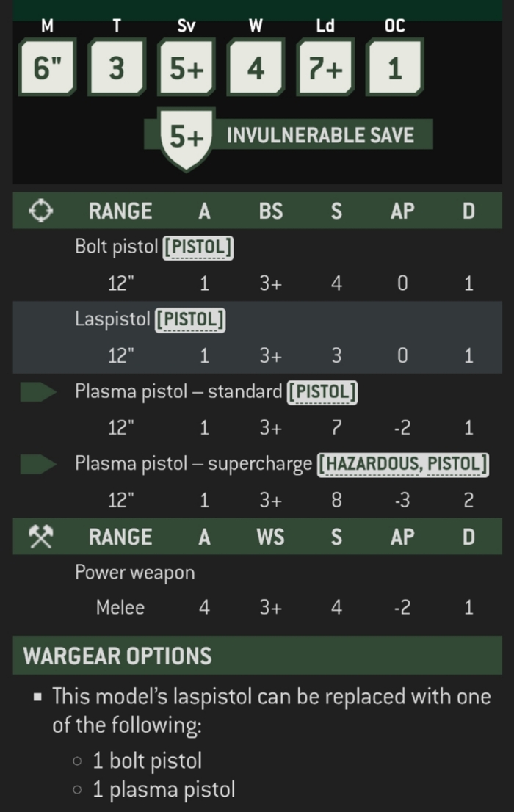
Task: Click the OC 1 stat box
Action: pyautogui.click(x=394, y=68)
